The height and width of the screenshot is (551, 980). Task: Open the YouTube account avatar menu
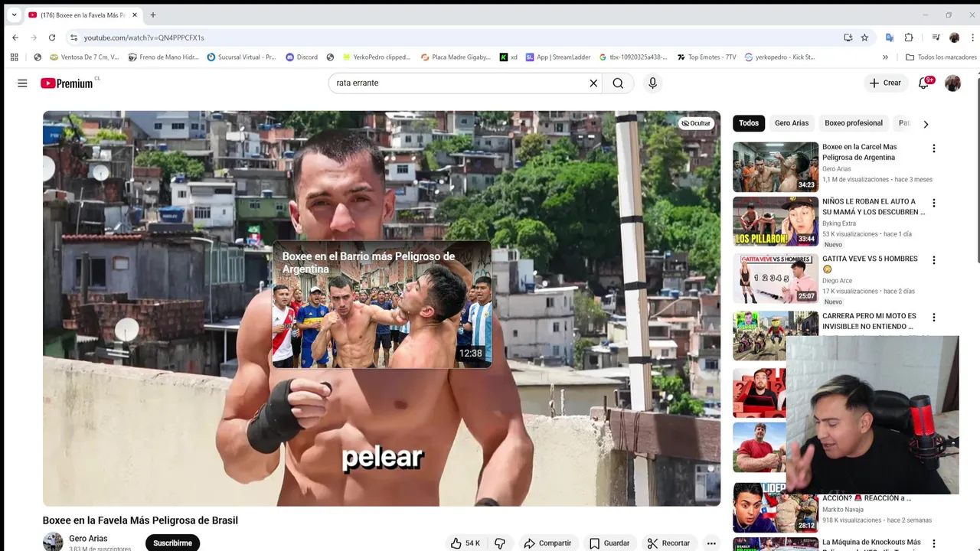coord(952,83)
